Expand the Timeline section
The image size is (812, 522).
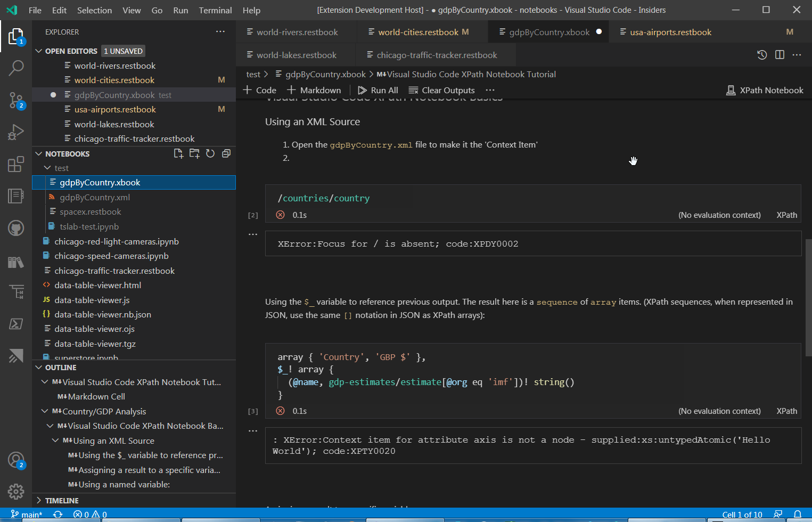(38, 500)
